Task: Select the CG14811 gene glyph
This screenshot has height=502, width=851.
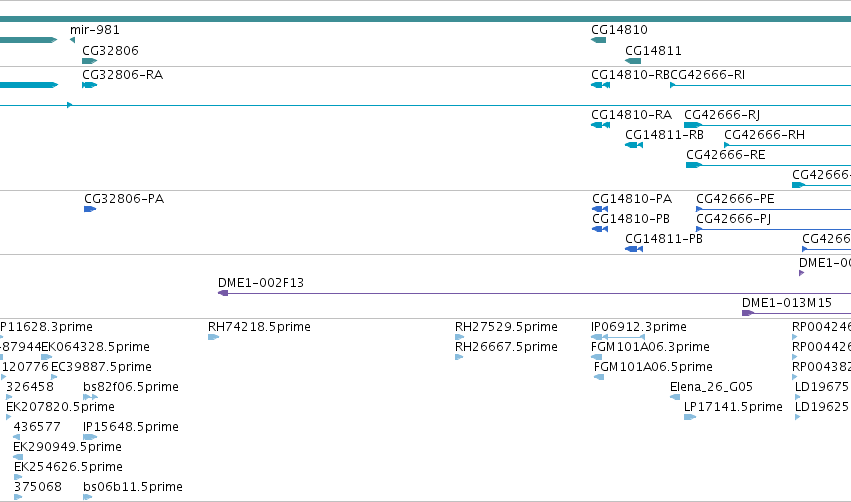Action: click(633, 61)
